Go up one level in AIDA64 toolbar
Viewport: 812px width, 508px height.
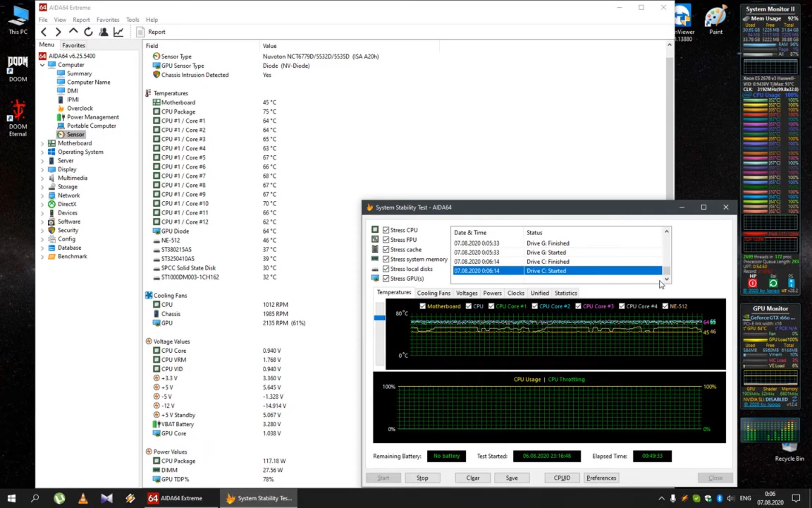tap(73, 31)
